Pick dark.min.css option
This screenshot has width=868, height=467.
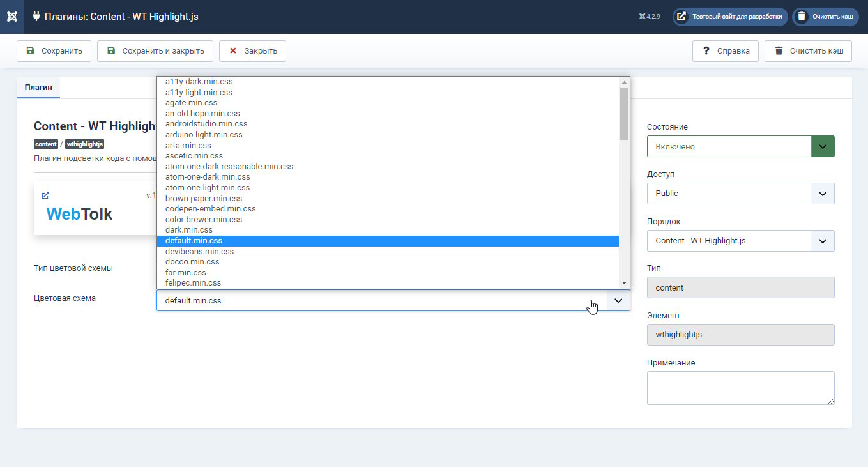(x=388, y=230)
